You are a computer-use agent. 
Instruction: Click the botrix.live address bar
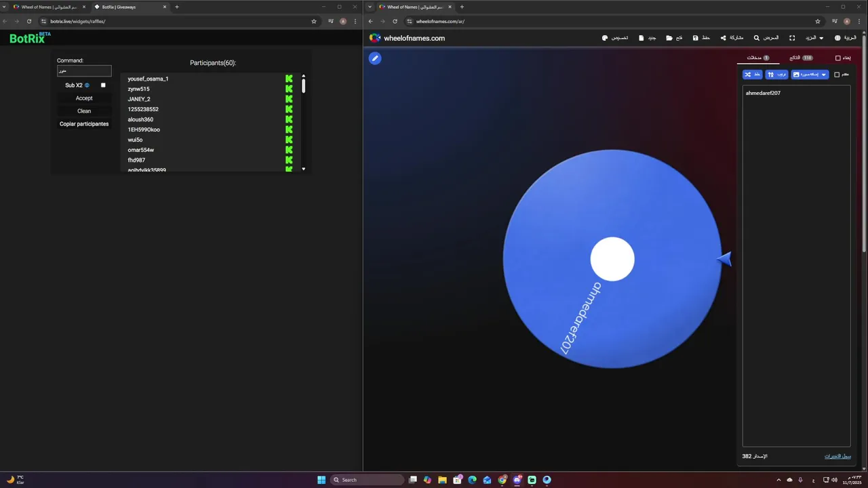[x=179, y=21]
